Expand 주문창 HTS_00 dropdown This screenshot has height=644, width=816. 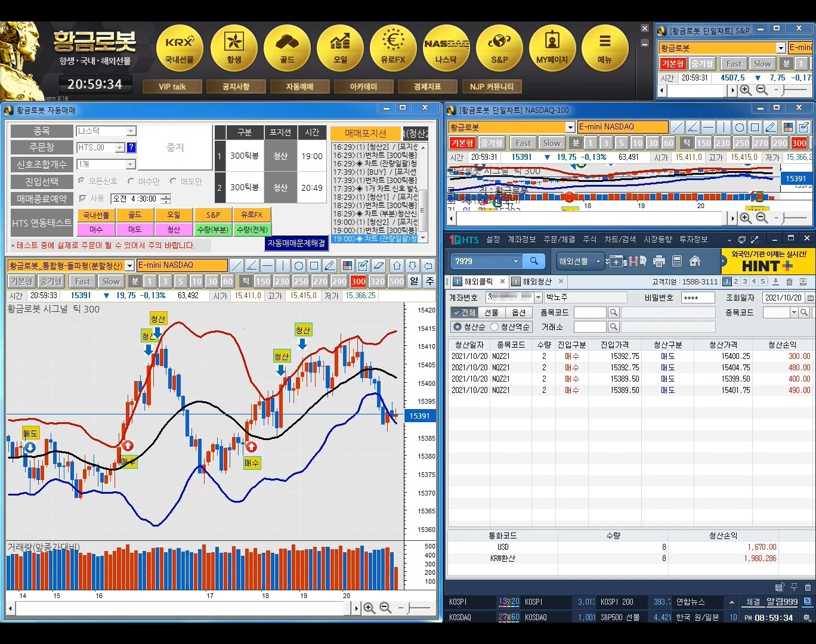(x=119, y=147)
